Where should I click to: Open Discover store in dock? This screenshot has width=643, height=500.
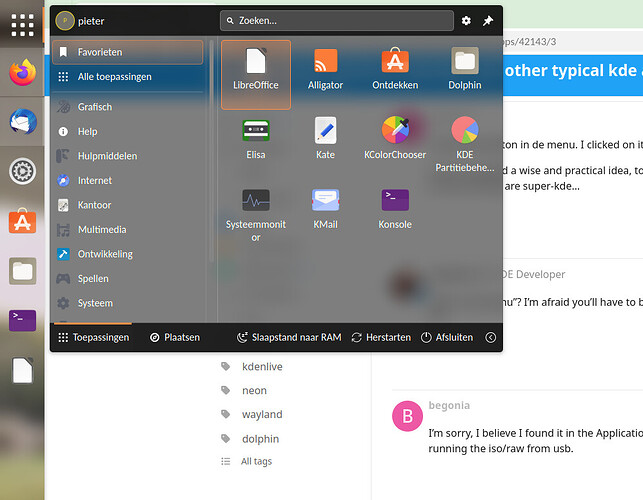coord(23,221)
